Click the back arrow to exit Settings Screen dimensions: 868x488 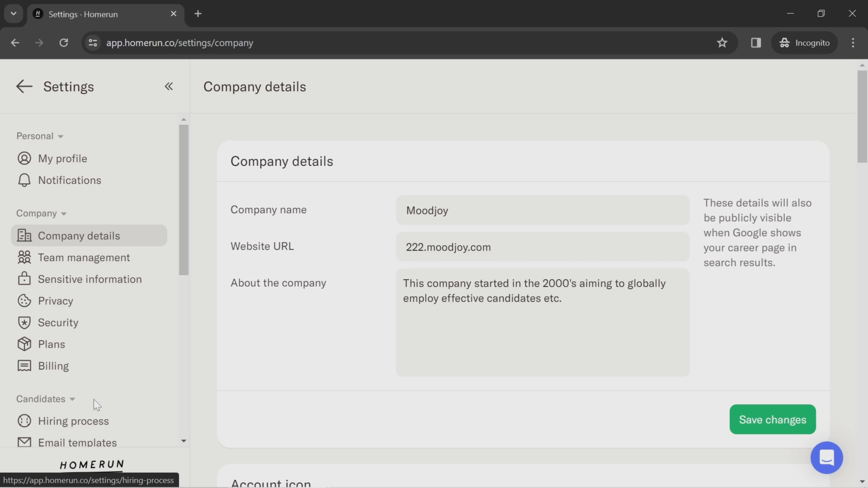[24, 86]
